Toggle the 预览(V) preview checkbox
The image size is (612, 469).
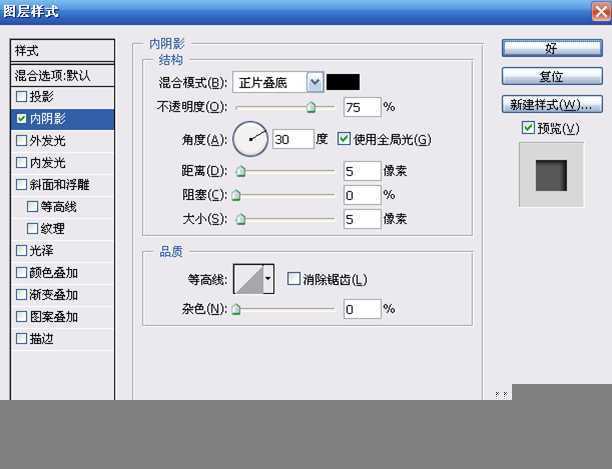point(528,128)
